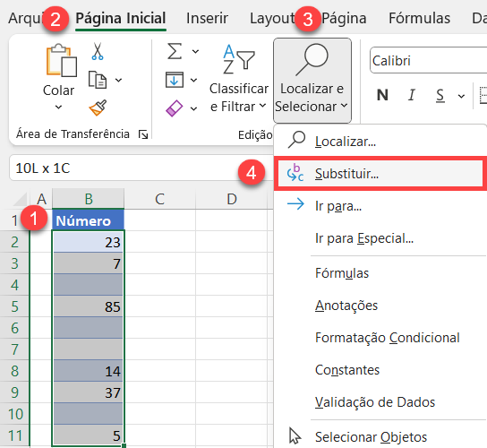
Task: Open Área de Transferência dialog launcher
Action: tap(143, 134)
